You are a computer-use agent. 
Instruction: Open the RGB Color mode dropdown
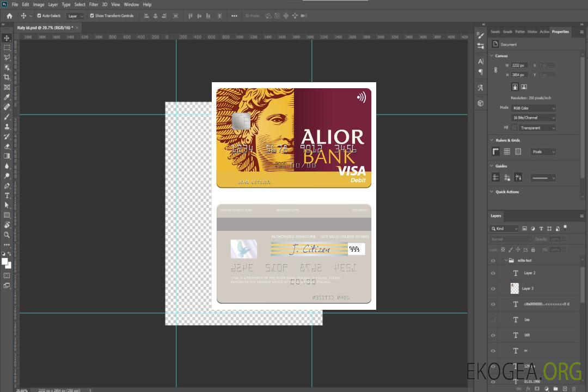click(x=533, y=108)
